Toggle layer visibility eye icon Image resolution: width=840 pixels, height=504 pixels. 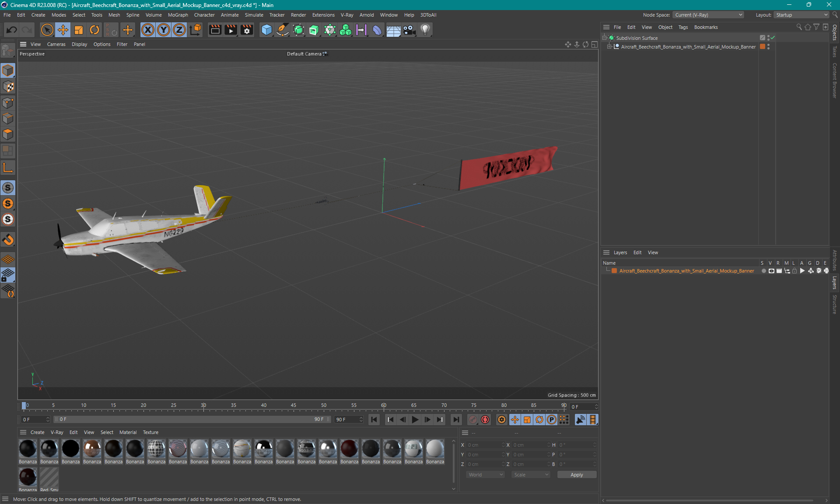coord(771,271)
